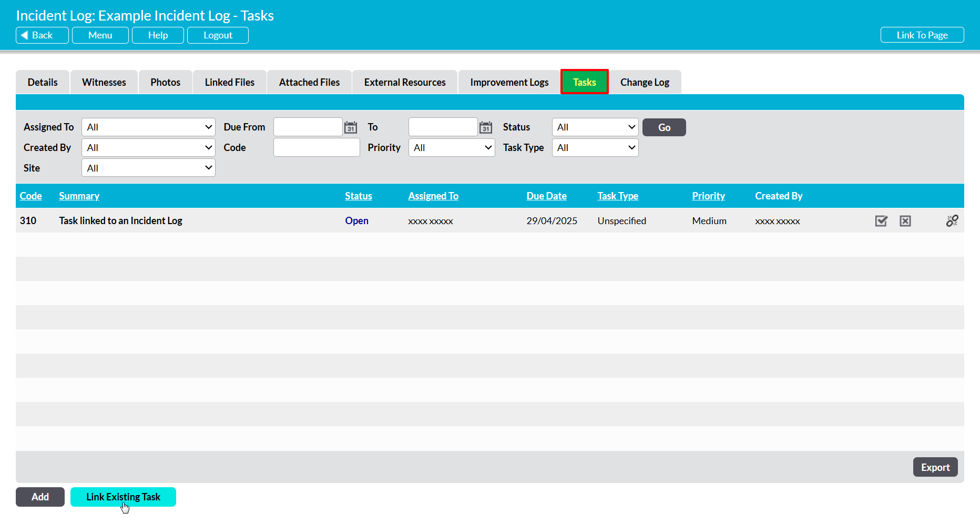
Task: Click the Link Existing Task button
Action: [x=123, y=497]
